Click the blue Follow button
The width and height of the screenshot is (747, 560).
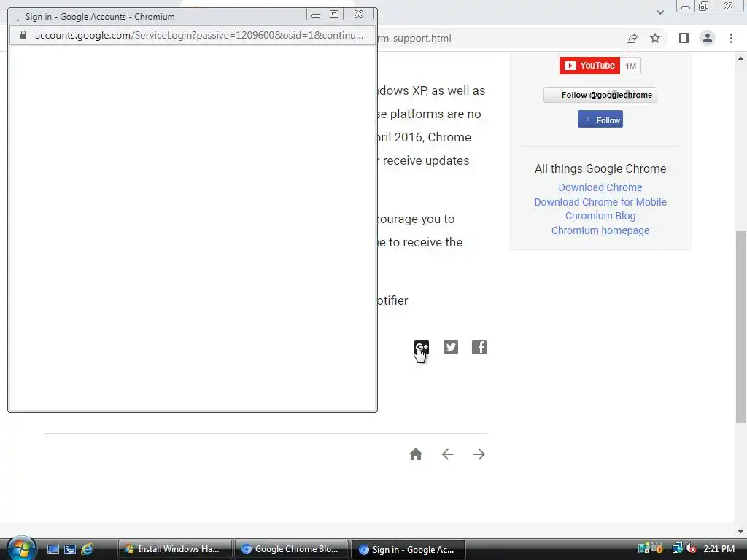click(600, 119)
